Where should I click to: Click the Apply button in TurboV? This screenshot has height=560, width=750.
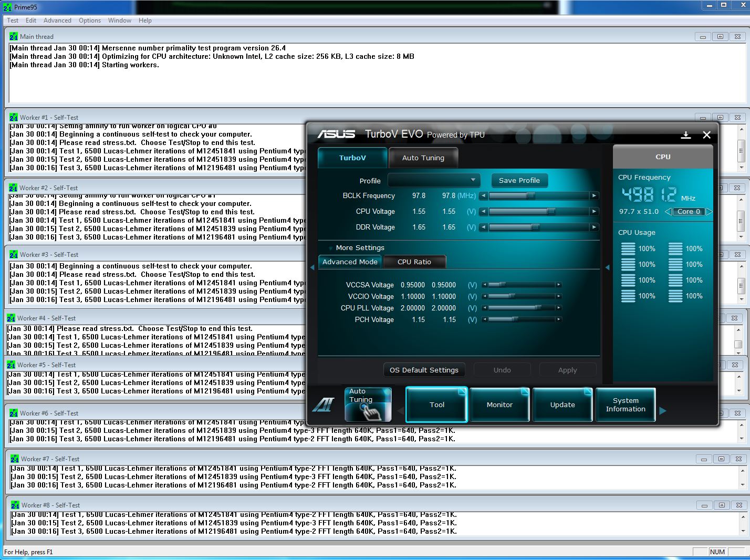pos(568,370)
